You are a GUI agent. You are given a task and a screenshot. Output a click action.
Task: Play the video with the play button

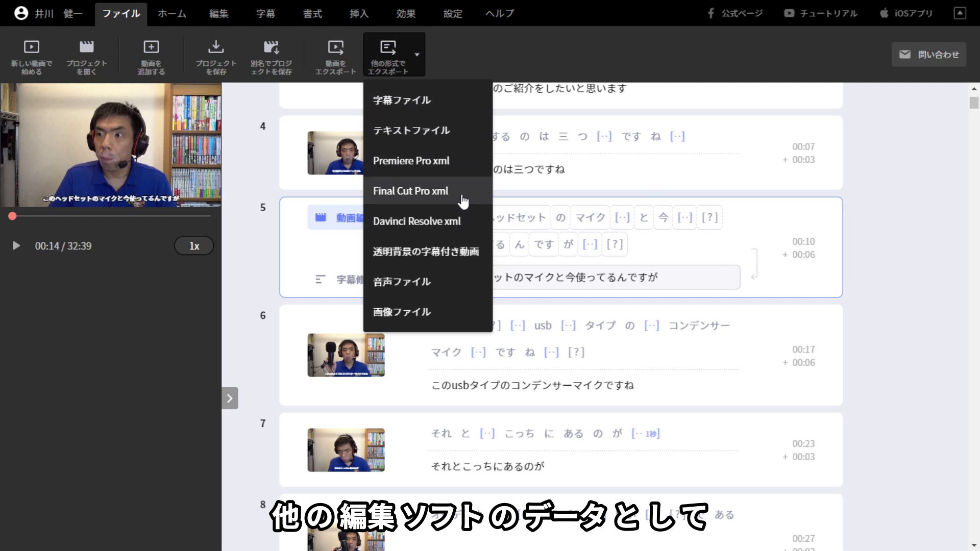(16, 246)
